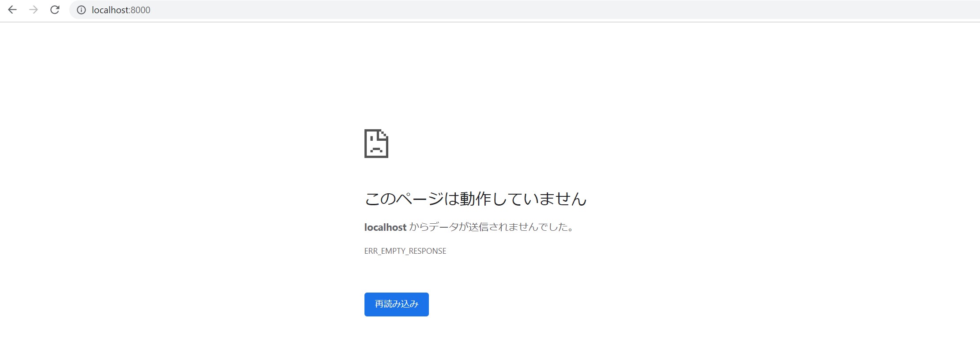The width and height of the screenshot is (980, 342).
Task: Click the port number 8000 in the URL
Action: coord(140,10)
